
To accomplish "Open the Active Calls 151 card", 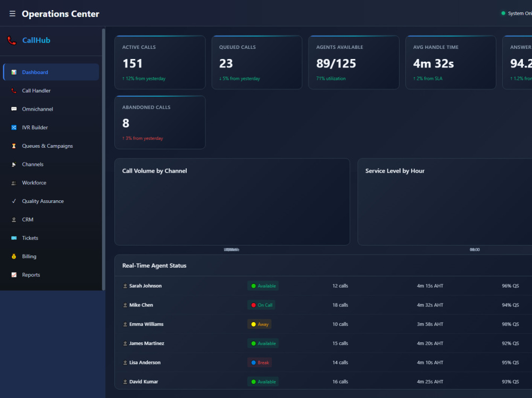I will pyautogui.click(x=160, y=62).
